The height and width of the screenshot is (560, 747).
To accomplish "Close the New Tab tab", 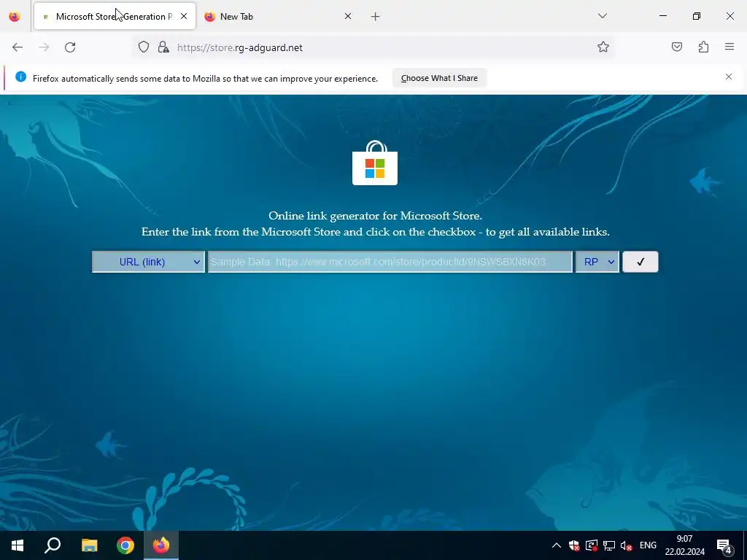I will click(348, 16).
